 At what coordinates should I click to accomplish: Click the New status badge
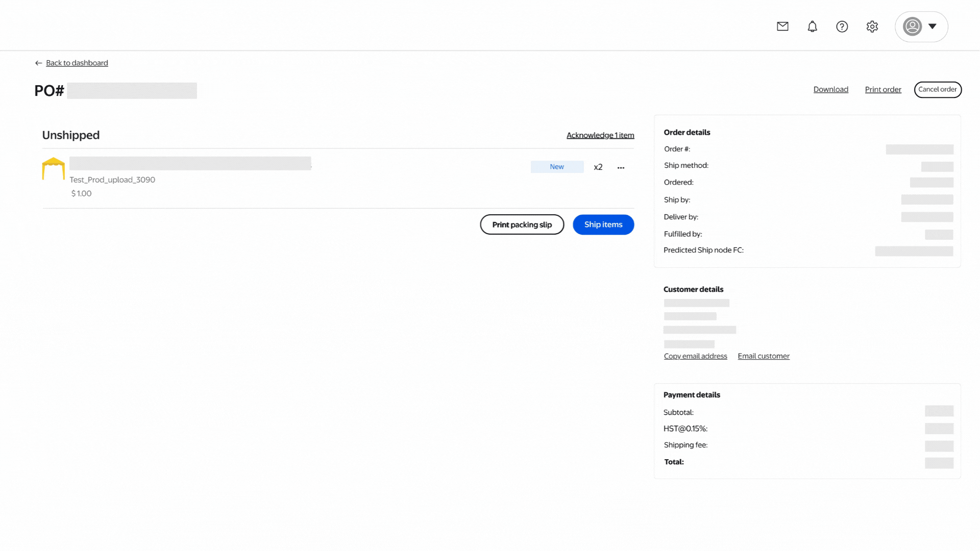(x=557, y=167)
